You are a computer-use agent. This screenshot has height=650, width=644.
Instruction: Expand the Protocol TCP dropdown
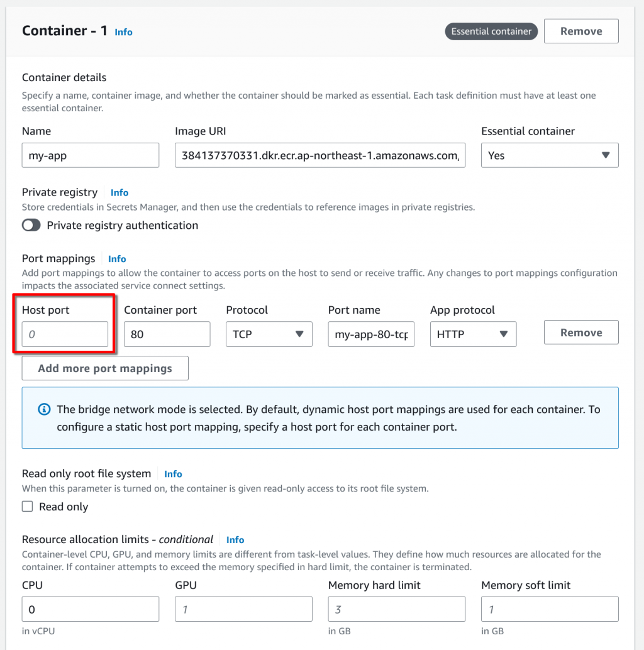click(269, 334)
